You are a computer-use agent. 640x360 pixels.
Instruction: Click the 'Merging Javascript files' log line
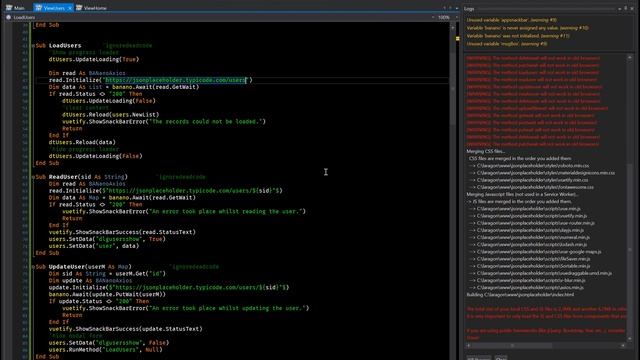[522, 194]
